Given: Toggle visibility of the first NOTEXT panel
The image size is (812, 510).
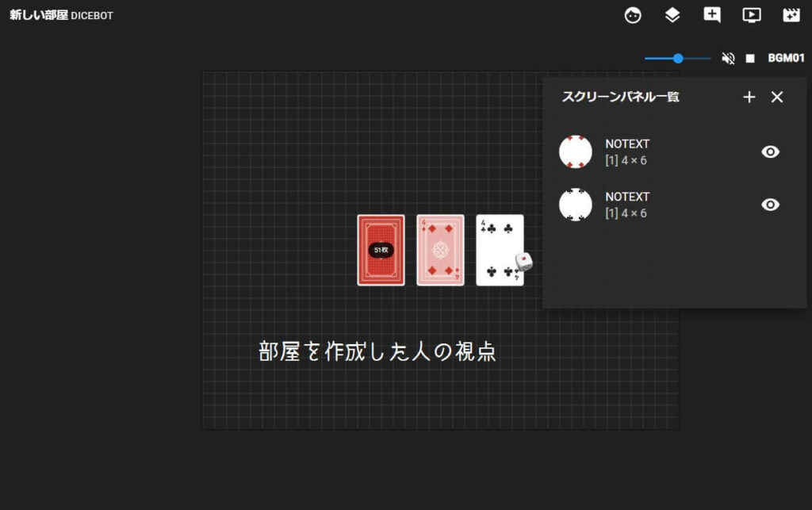Looking at the screenshot, I should coord(770,152).
